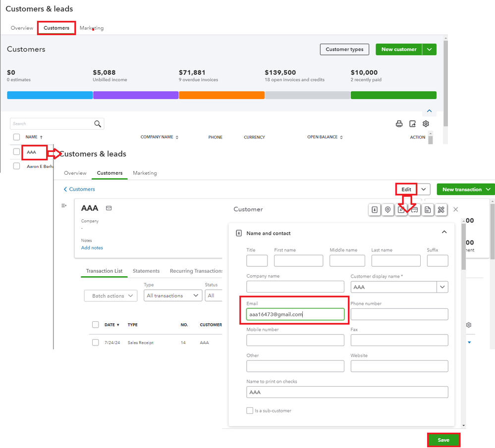Viewport: 495px width, 448px height.
Task: Open the All transactions type dropdown
Action: click(x=173, y=296)
